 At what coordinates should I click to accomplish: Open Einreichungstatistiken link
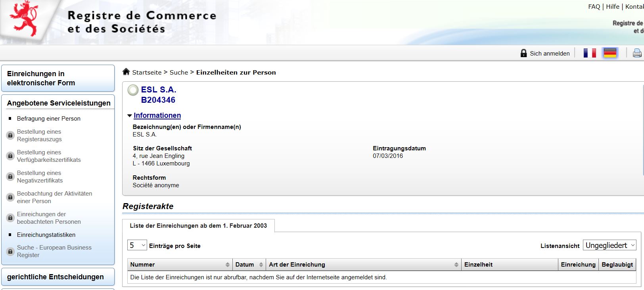coord(46,234)
